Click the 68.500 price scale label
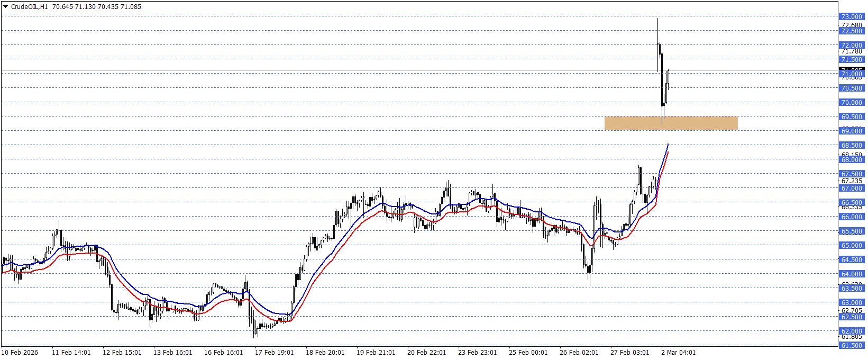This screenshot has height=359, width=868. pos(852,146)
